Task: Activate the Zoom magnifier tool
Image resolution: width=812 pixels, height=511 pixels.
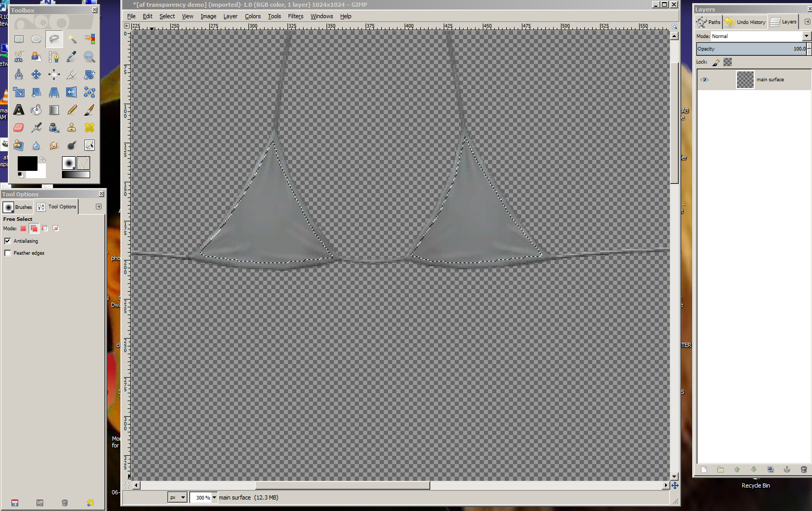Action: [90, 57]
